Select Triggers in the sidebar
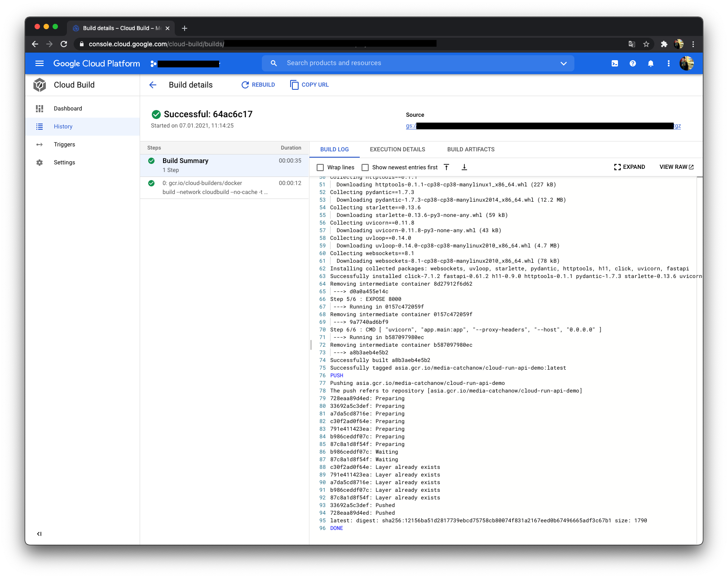 click(x=64, y=144)
